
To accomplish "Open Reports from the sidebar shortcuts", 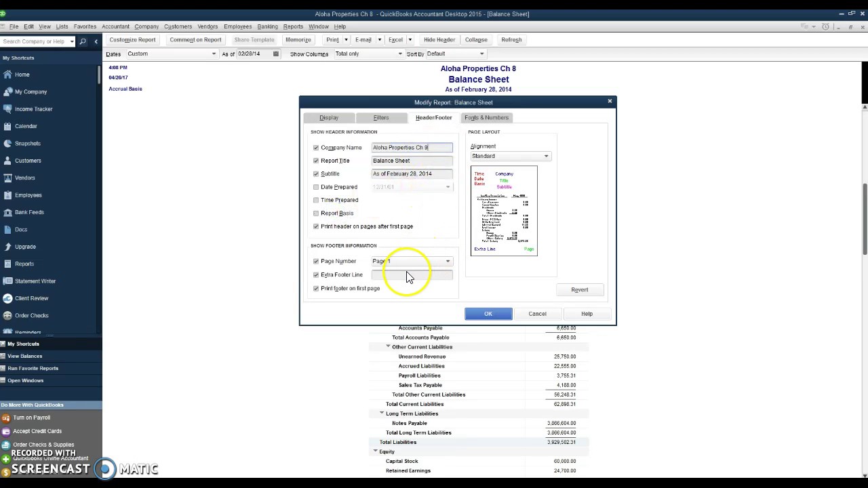I will click(24, 264).
